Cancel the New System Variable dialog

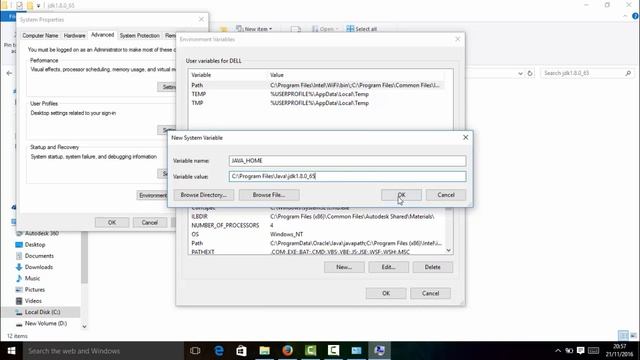(446, 195)
